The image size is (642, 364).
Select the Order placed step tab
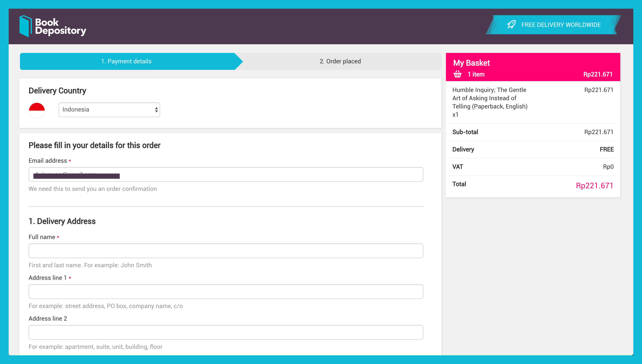[340, 61]
